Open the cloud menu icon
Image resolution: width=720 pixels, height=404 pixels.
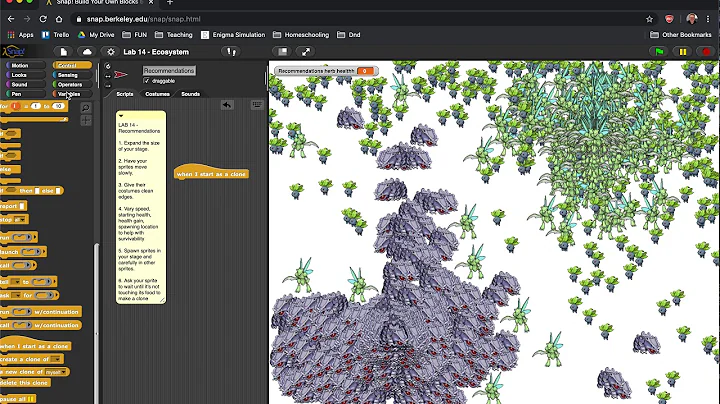(x=86, y=51)
